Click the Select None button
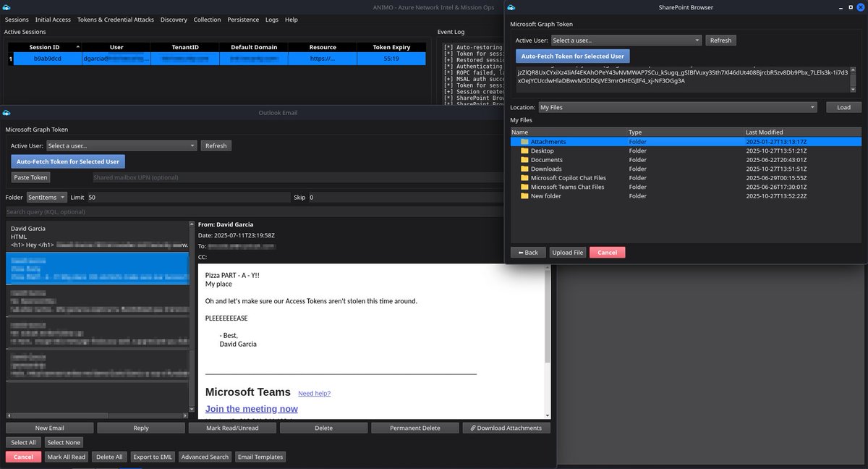 [x=63, y=442]
